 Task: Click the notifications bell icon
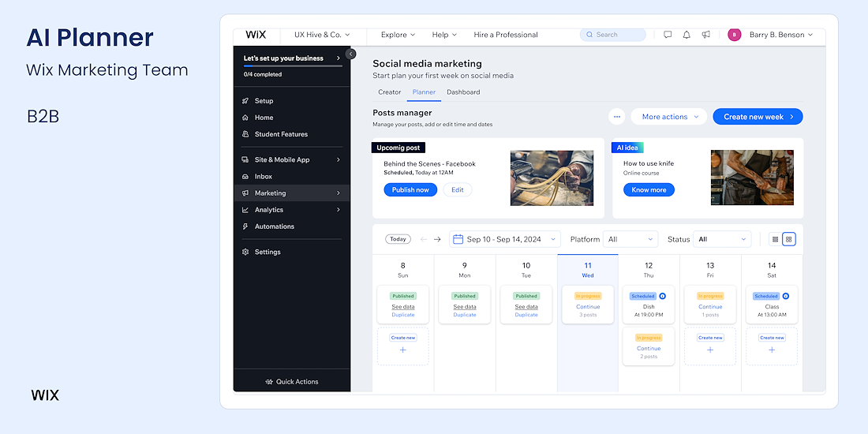(687, 35)
